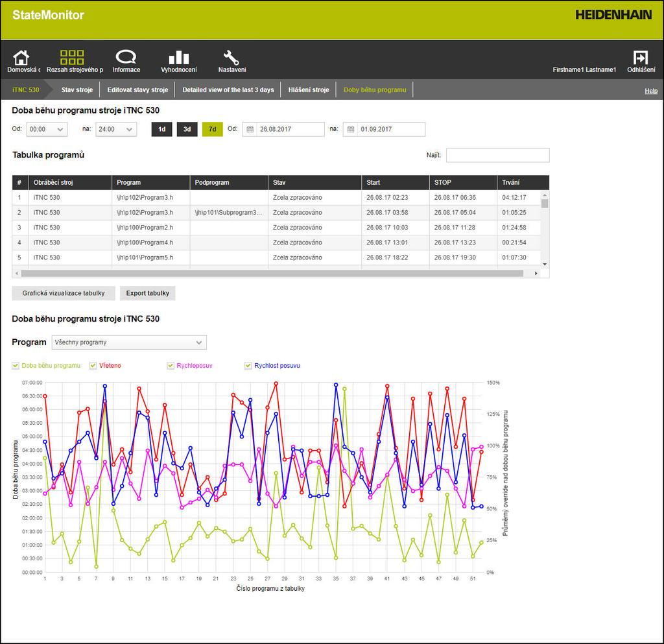Image resolution: width=664 pixels, height=644 pixels.
Task: Select the 3d time range button
Action: coord(187,129)
